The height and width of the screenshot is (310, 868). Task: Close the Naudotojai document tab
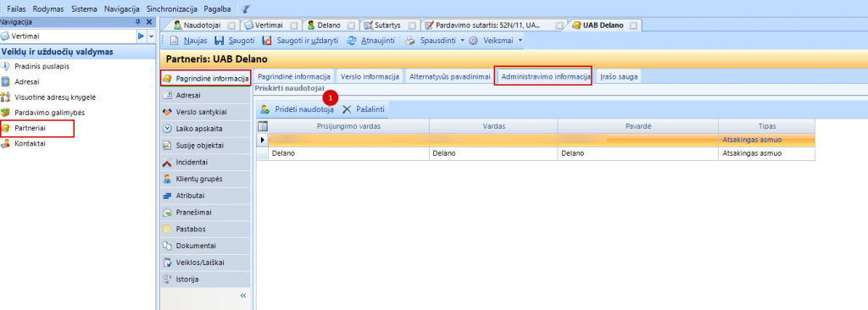click(231, 25)
